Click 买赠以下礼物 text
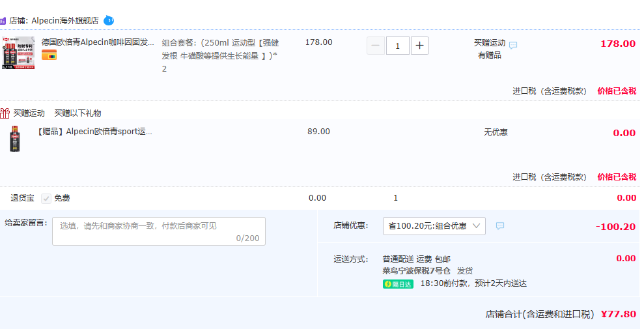 pos(77,113)
